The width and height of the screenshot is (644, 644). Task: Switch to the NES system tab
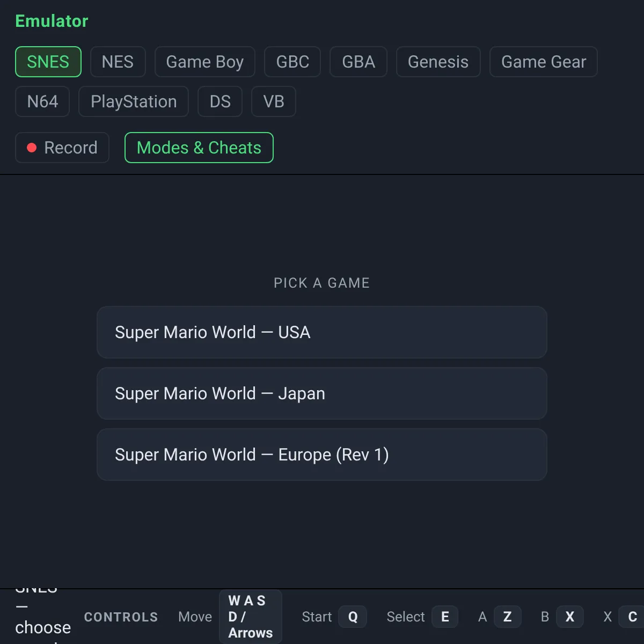point(118,62)
